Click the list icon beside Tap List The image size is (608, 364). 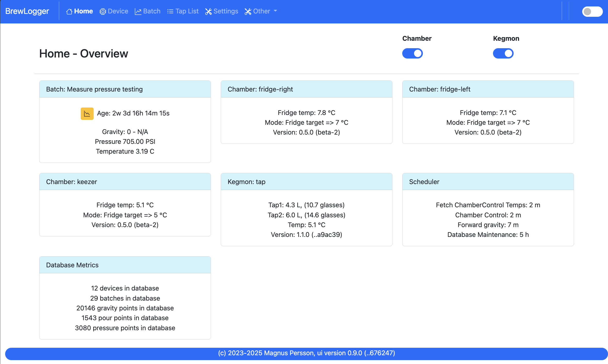click(x=170, y=12)
